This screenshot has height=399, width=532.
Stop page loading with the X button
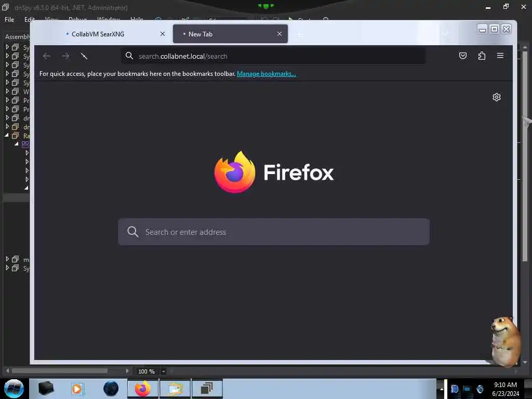[x=84, y=56]
